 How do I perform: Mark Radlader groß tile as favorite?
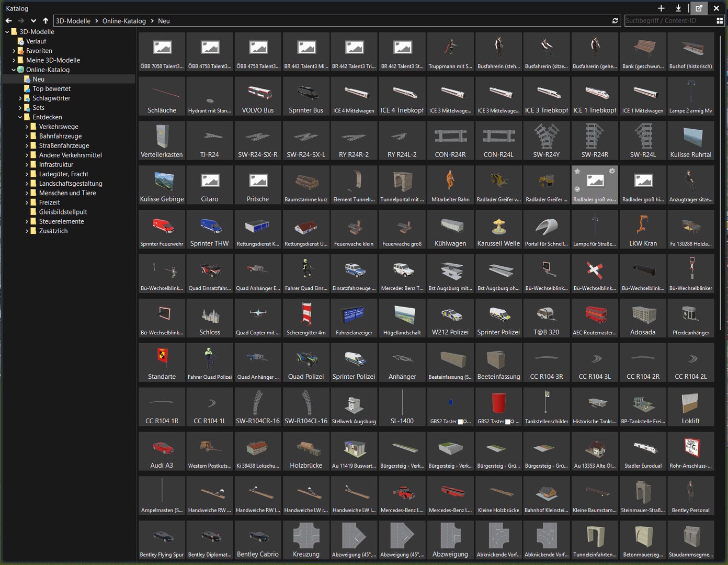(577, 171)
